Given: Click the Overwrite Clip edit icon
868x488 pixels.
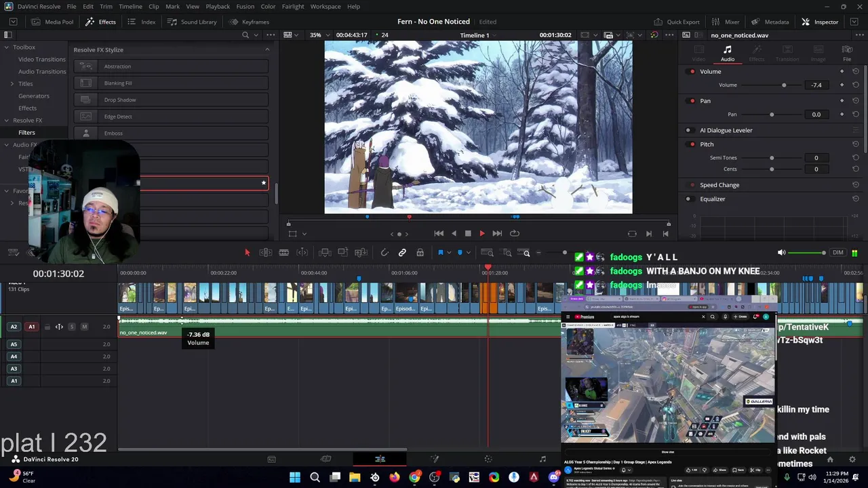Looking at the screenshot, I should pos(343,253).
